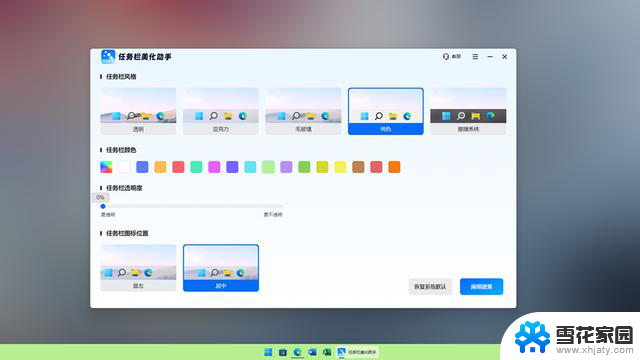The width and height of the screenshot is (640, 360).
Task: Pick the bright yellow color swatch
Action: [340, 167]
